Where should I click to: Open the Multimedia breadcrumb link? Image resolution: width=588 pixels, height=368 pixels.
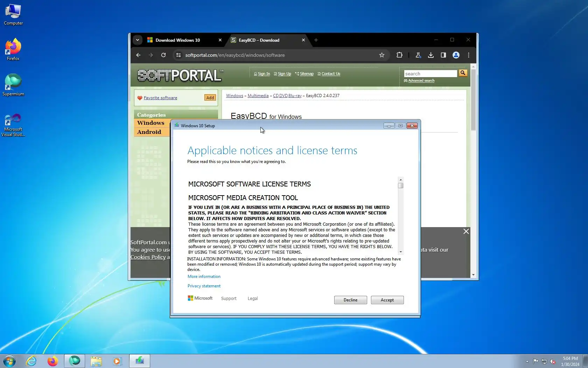258,96
